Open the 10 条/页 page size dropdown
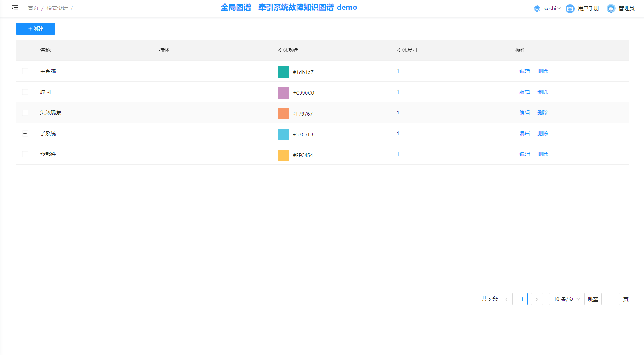Screen dimensions: 644x355 [566, 299]
